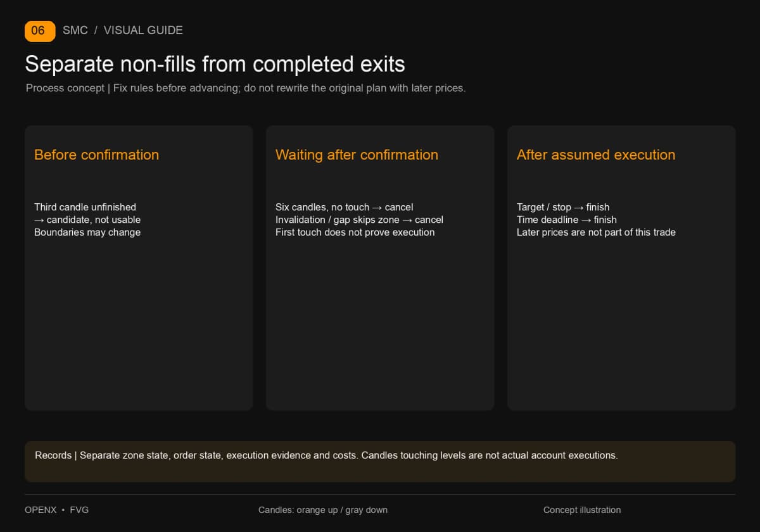
Task: Select the Records note in the bottom banner
Action: [x=326, y=455]
